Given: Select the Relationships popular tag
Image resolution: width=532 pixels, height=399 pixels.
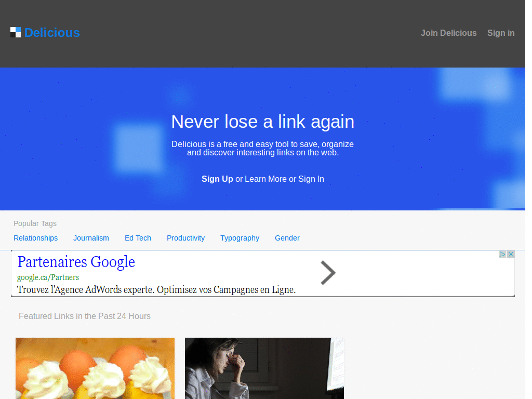Looking at the screenshot, I should pyautogui.click(x=36, y=238).
